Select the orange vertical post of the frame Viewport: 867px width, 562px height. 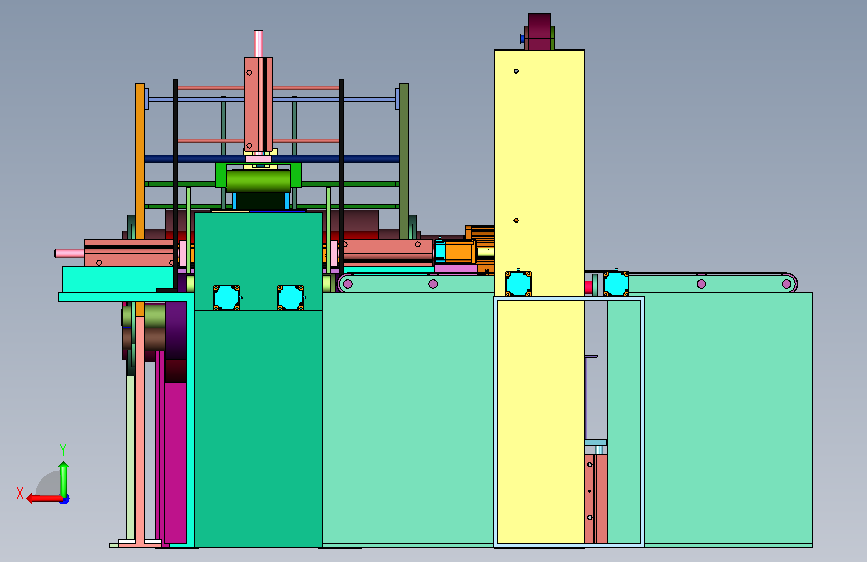click(140, 161)
